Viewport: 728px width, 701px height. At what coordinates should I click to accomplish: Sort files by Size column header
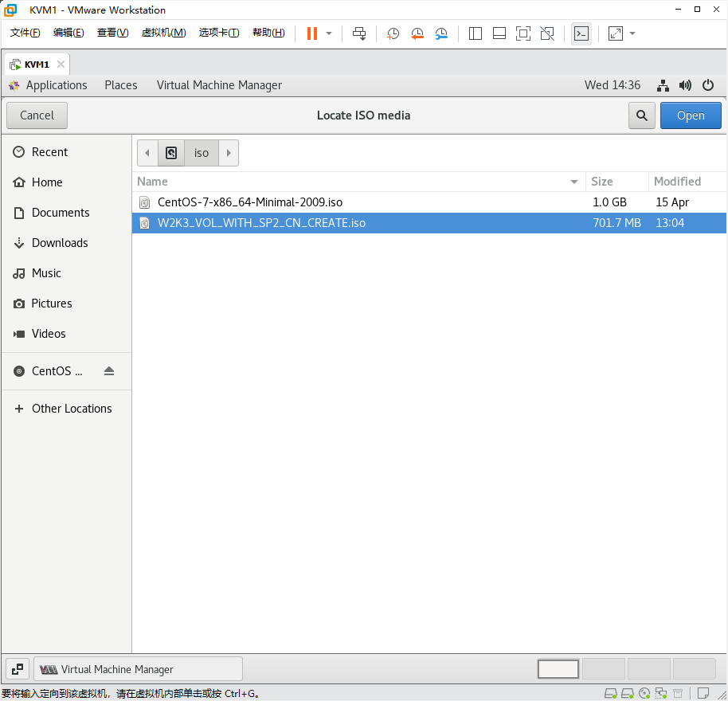(616, 182)
